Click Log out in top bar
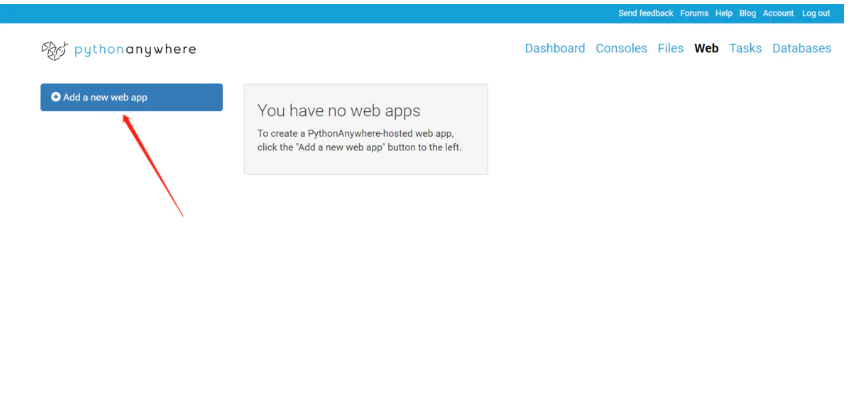 [x=816, y=13]
